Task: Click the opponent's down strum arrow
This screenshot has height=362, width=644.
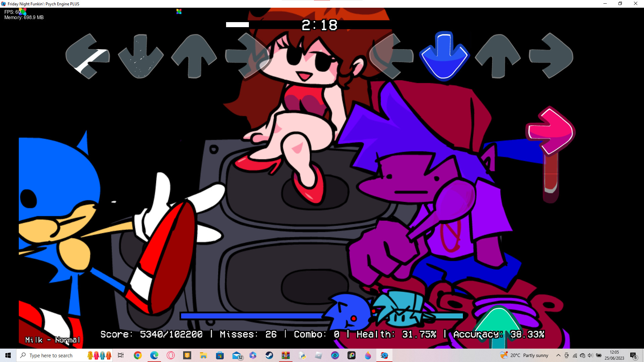Action: tap(141, 56)
